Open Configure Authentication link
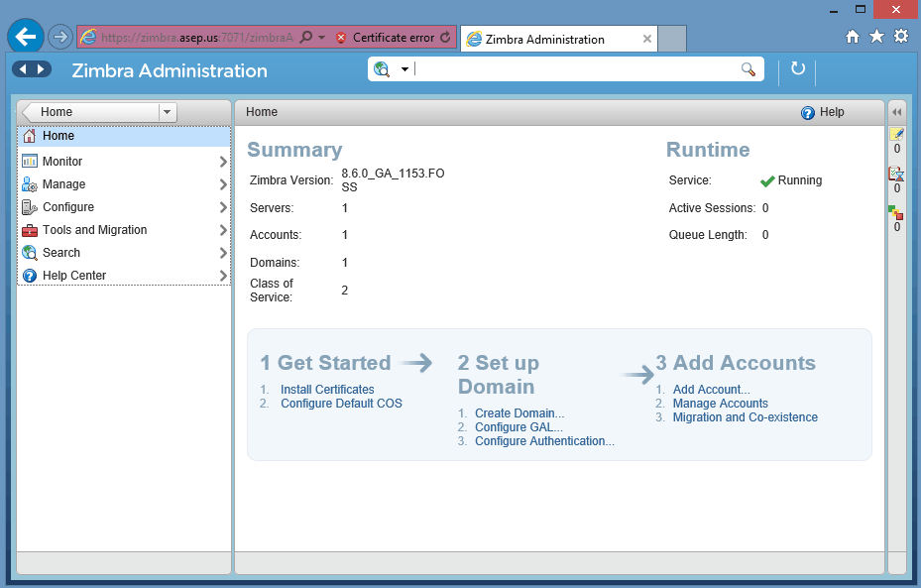 click(x=544, y=441)
